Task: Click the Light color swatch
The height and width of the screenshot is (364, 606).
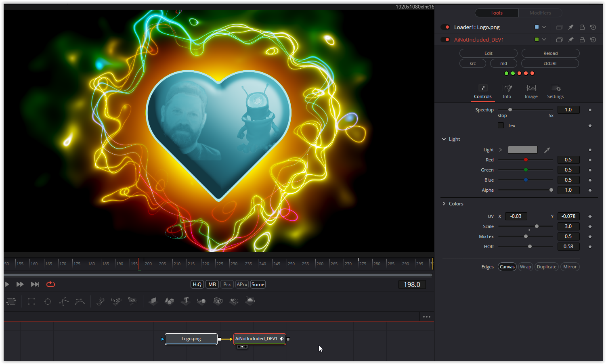Action: [522, 150]
